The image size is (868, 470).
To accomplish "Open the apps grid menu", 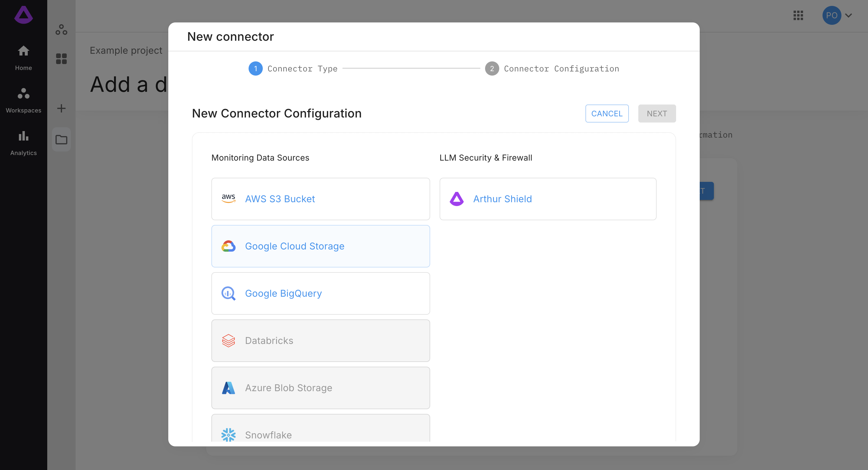I will coord(798,15).
